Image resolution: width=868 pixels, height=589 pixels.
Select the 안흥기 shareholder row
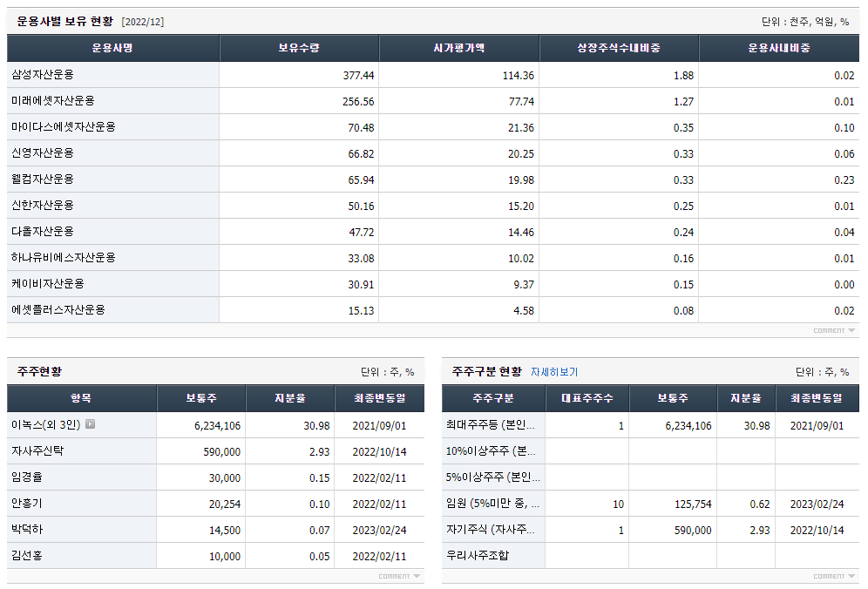click(216, 504)
